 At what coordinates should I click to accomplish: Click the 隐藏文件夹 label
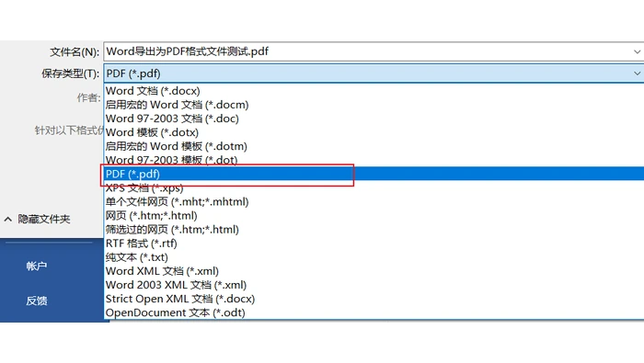[44, 220]
